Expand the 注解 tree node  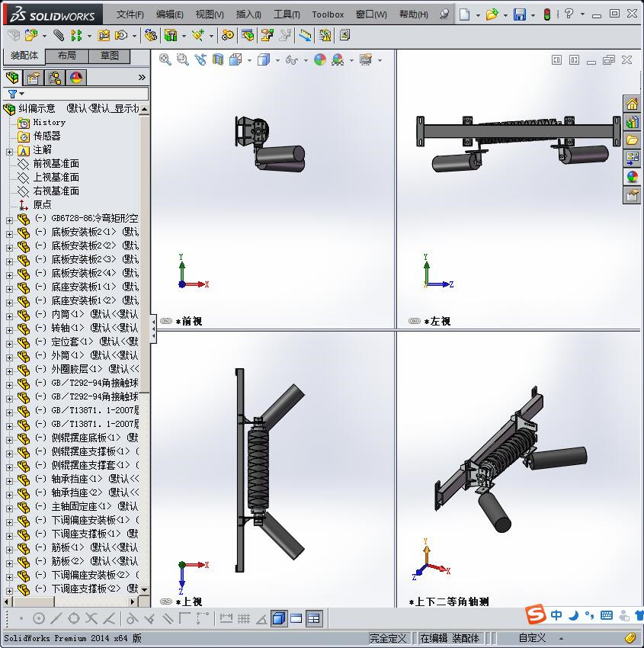(9, 152)
